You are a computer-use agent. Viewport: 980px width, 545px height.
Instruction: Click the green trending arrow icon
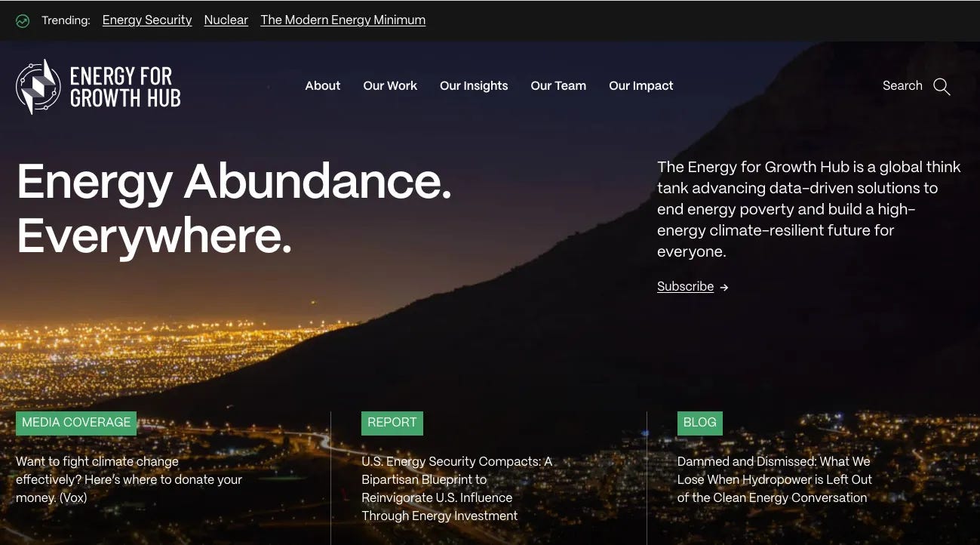23,21
